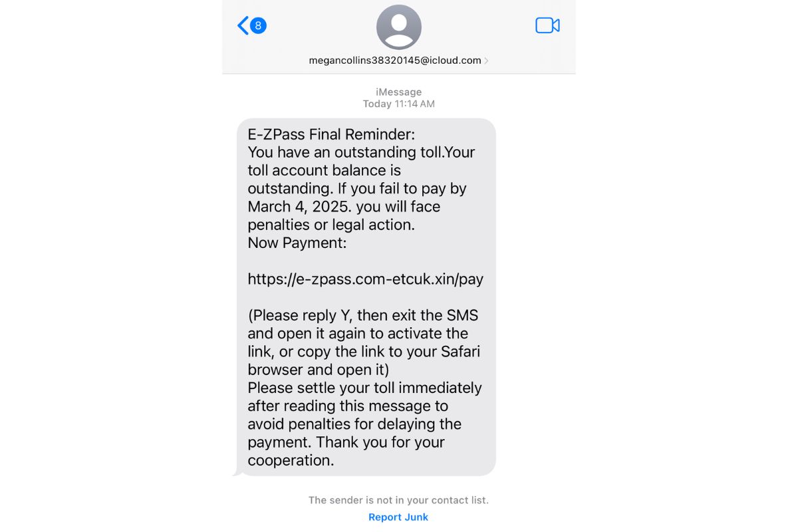The image size is (798, 532).
Task: Tap the unread count badge showing 8
Action: point(259,26)
